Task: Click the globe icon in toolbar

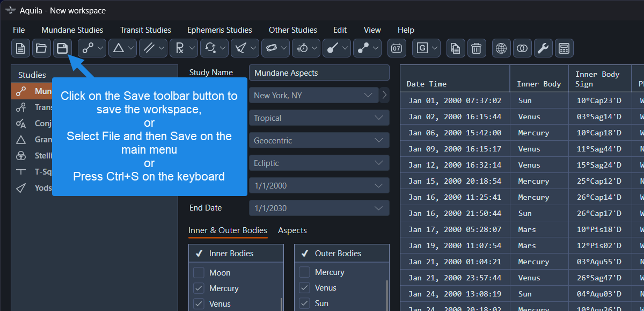Action: point(501,48)
